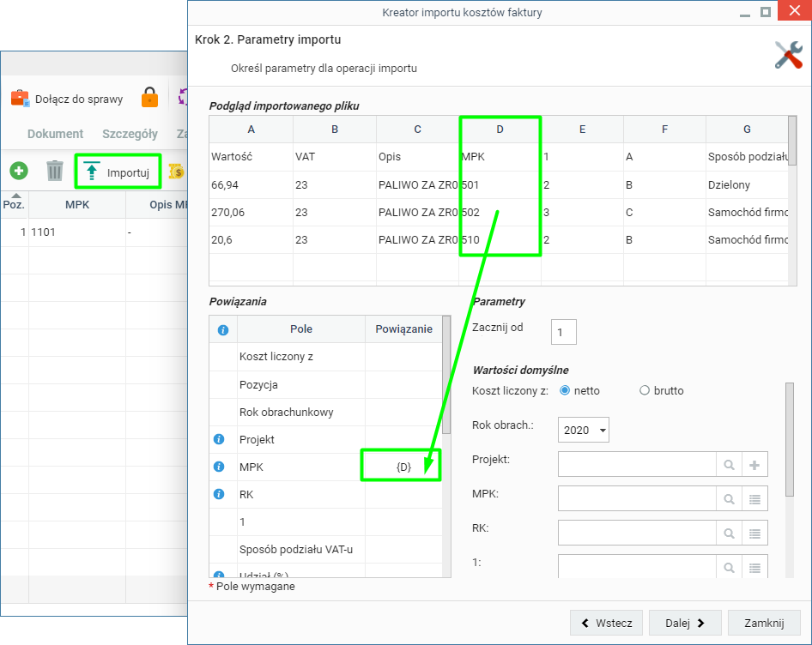Click info icon next to RK row
Screen dimensions: 812x645
219,494
